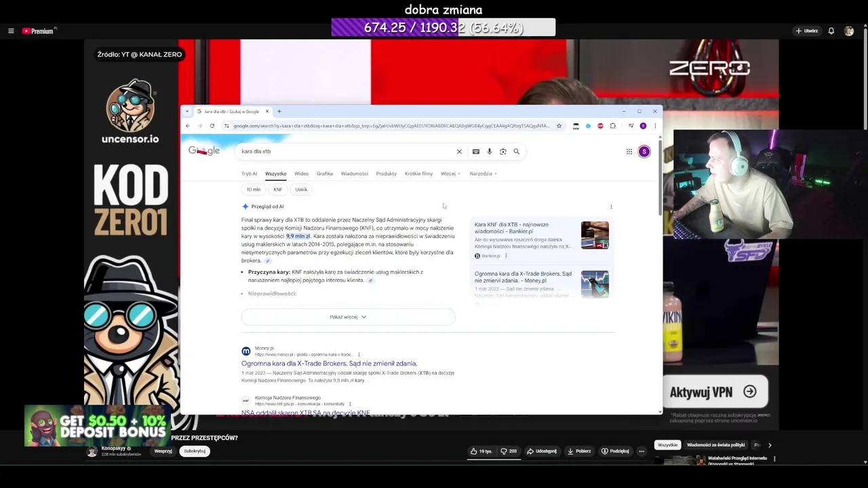Switch to Grafika results tab

325,174
